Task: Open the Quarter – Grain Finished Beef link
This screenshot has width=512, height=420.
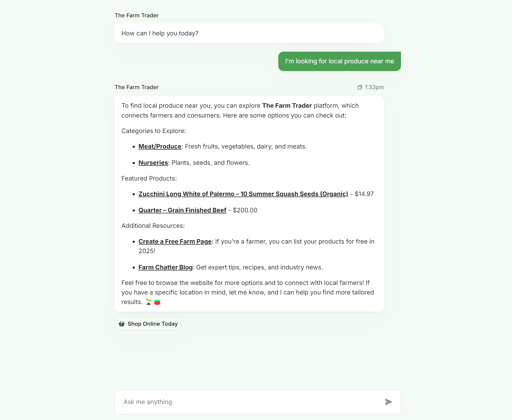Action: (182, 210)
